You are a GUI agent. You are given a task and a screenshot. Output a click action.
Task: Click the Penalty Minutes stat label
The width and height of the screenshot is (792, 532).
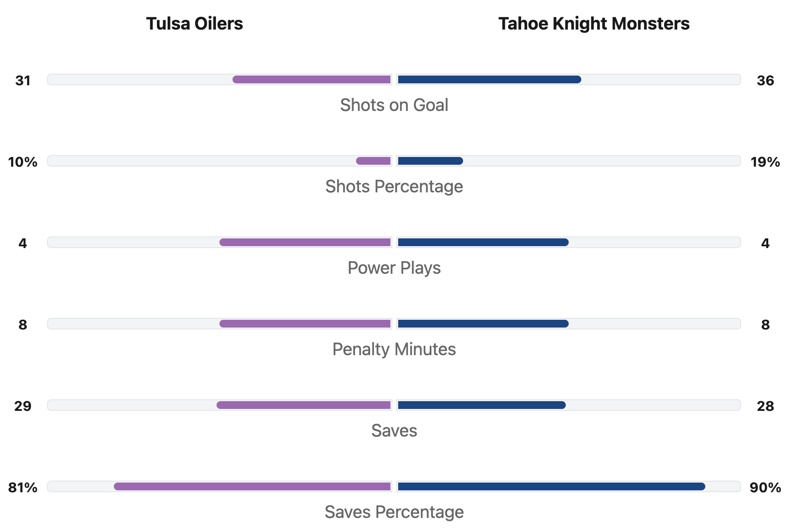[394, 349]
